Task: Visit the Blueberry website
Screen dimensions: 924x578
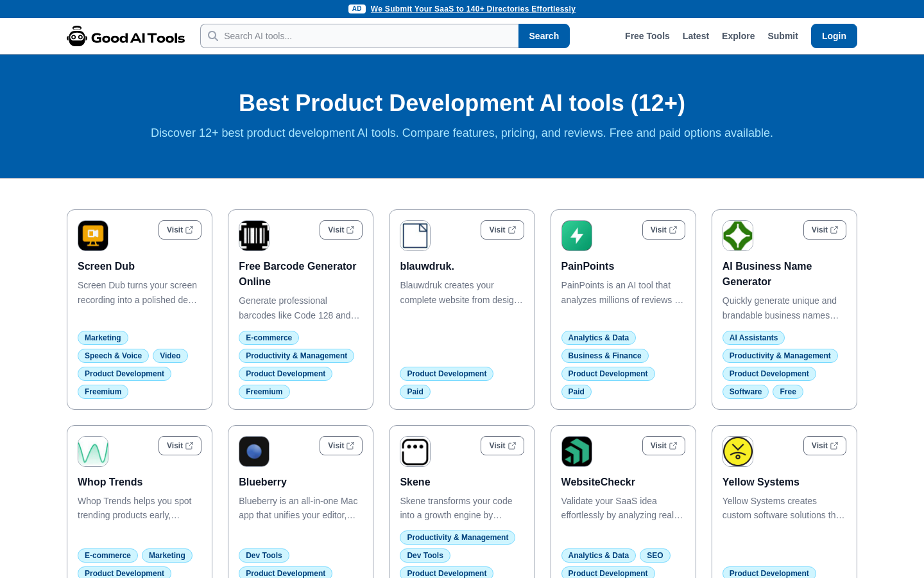Action: (x=341, y=446)
